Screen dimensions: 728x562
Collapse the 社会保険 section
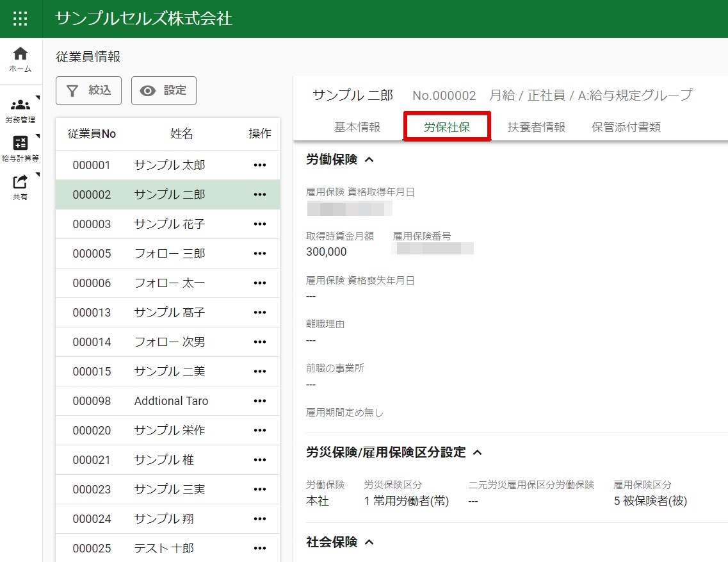tap(369, 542)
